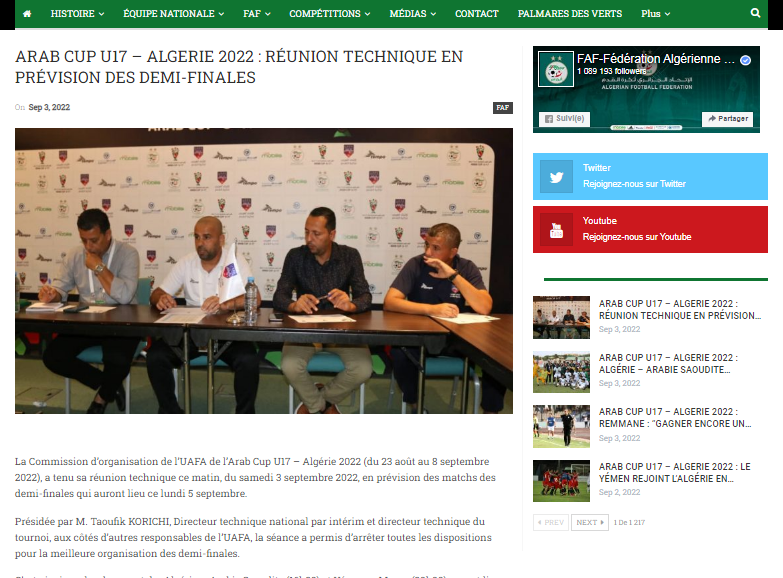Open the REMMANE 'Gagner encore' article link

[674, 417]
